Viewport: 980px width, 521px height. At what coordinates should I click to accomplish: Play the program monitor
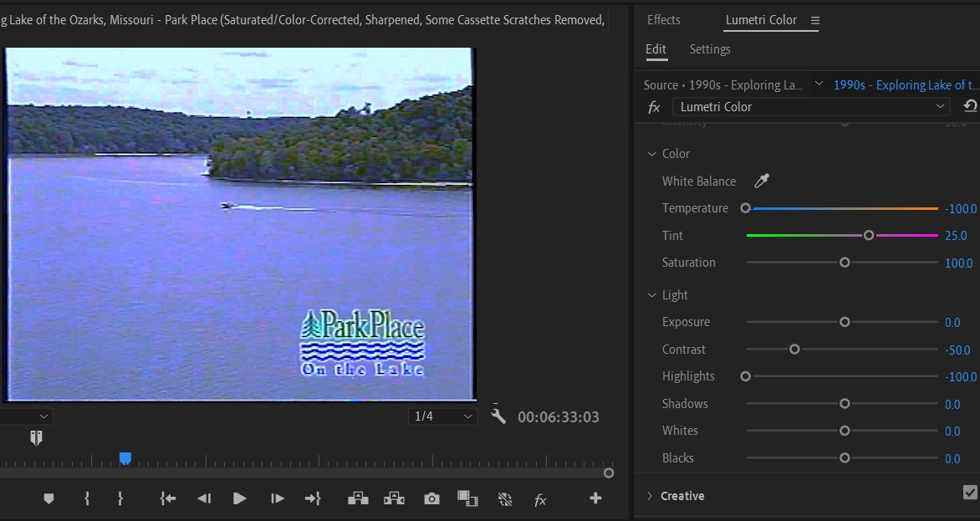point(239,498)
